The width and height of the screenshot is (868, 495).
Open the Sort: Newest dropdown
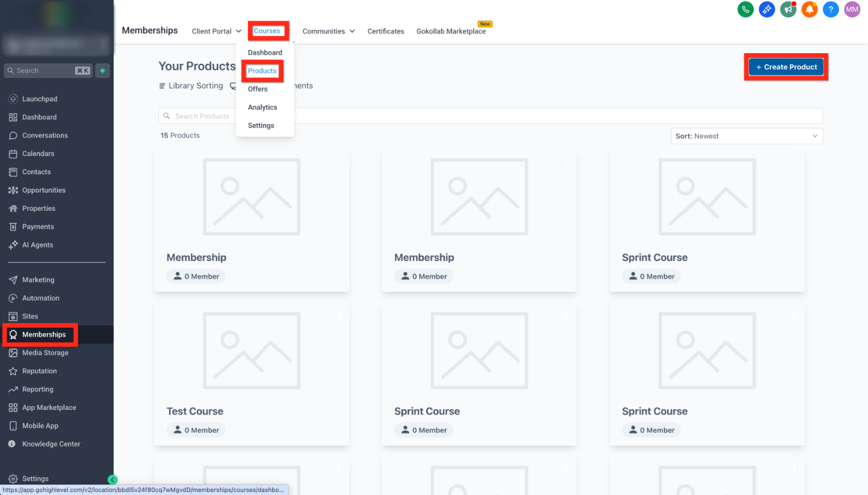(747, 136)
